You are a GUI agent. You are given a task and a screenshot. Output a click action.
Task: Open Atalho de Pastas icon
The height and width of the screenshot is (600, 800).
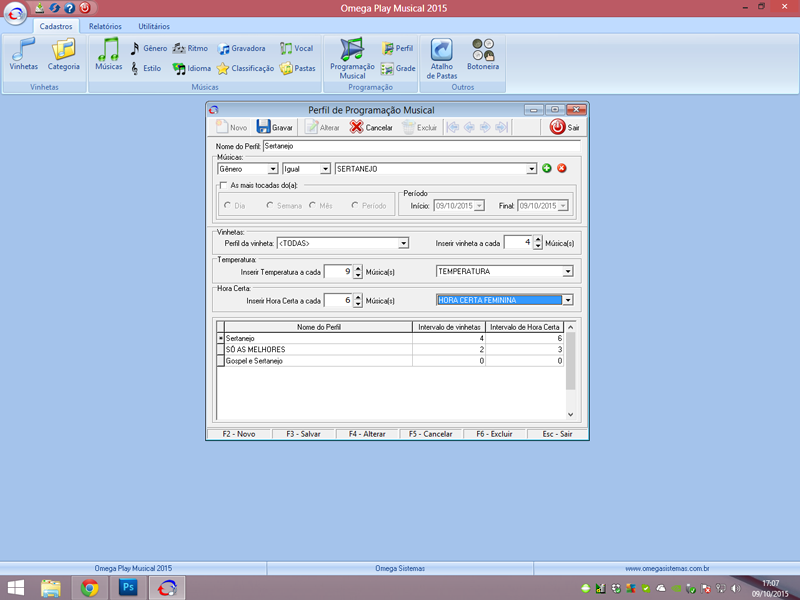pyautogui.click(x=442, y=58)
